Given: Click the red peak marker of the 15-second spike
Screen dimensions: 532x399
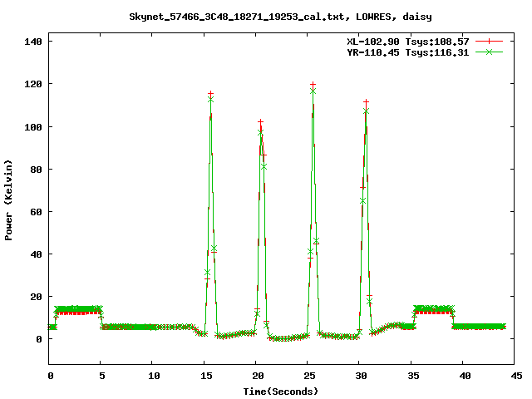Looking at the screenshot, I should (x=210, y=94).
